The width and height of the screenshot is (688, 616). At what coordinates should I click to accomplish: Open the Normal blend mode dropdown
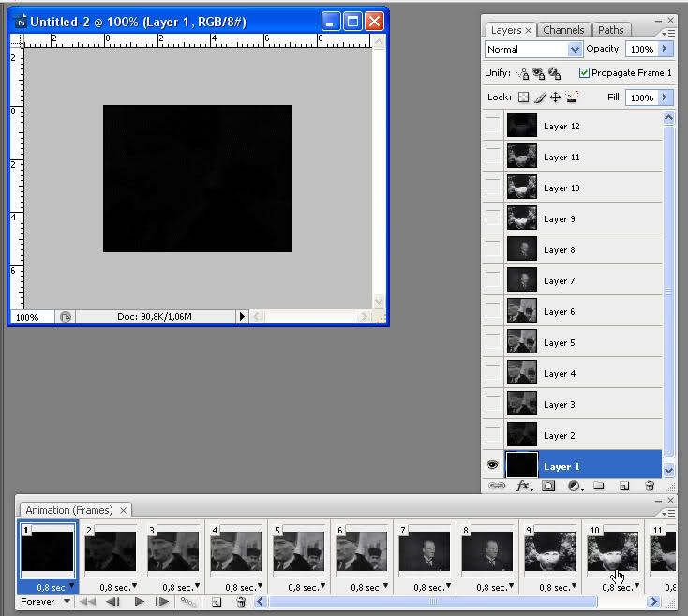tap(533, 49)
